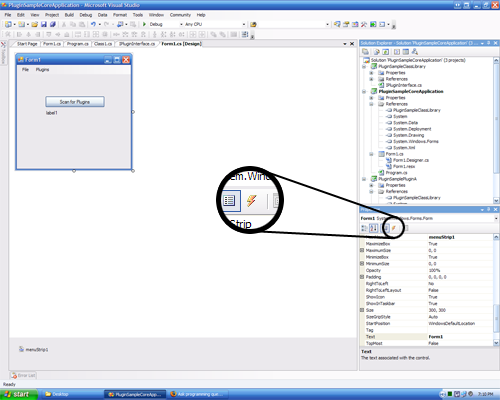Toggle auto-hide pin on the Properties panel
500x400 pixels.
(x=489, y=209)
